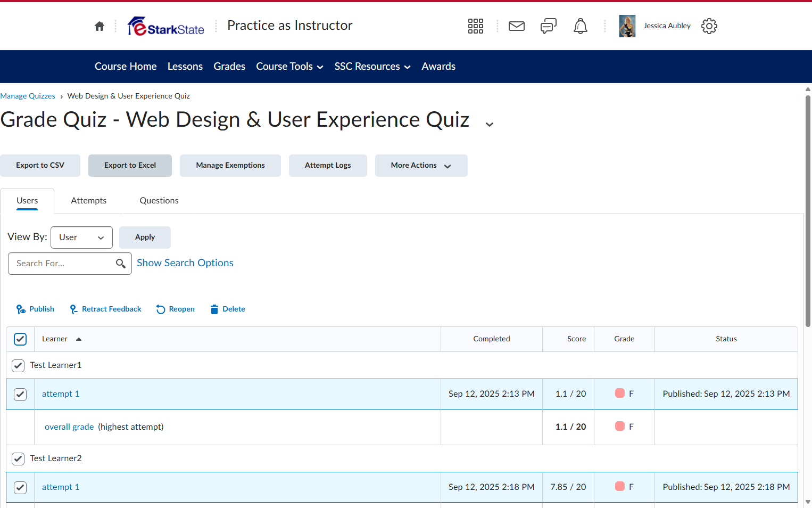
Task: Click the Export to Excel button
Action: [x=130, y=166]
